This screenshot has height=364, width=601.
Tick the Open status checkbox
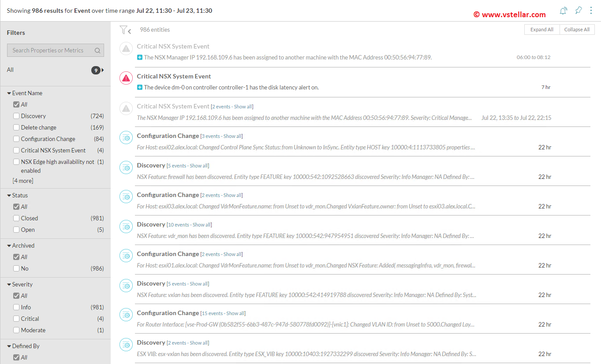[16, 230]
